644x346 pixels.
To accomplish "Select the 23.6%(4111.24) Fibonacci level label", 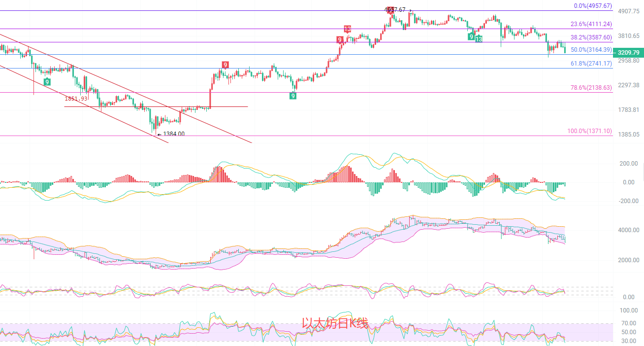I will (x=591, y=24).
